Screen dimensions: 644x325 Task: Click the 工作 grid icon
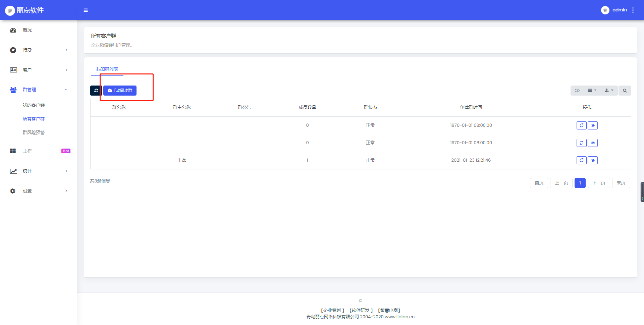(x=13, y=151)
